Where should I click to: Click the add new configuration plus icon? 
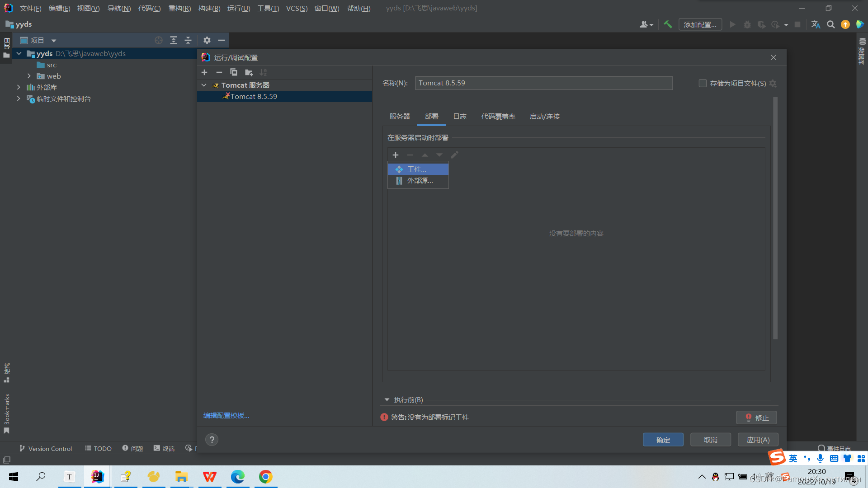(x=204, y=72)
